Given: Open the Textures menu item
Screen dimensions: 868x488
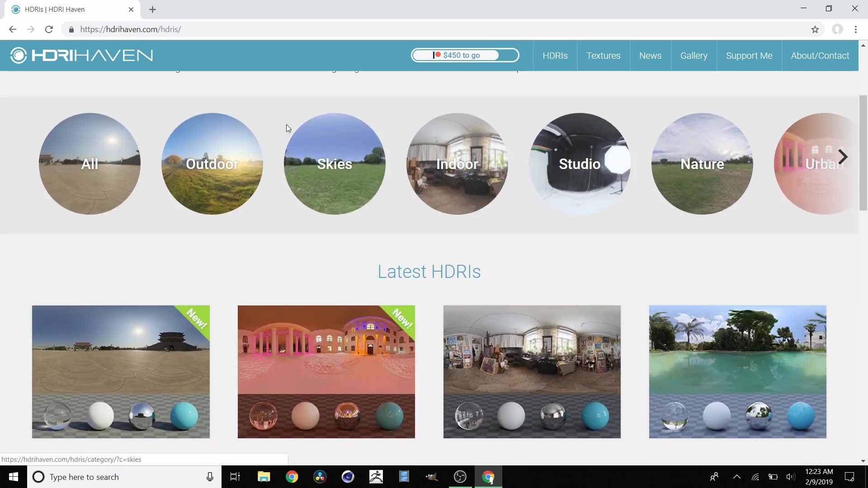Looking at the screenshot, I should point(603,56).
